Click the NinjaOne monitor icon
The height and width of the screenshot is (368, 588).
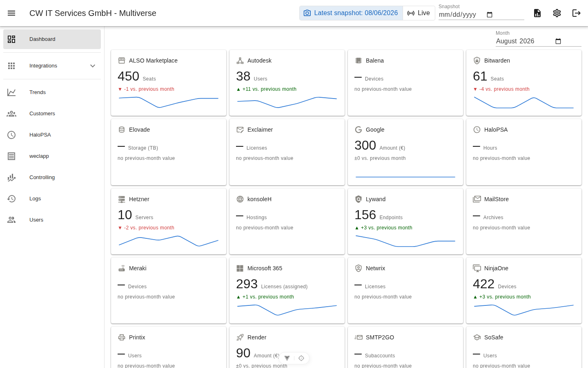click(x=477, y=268)
